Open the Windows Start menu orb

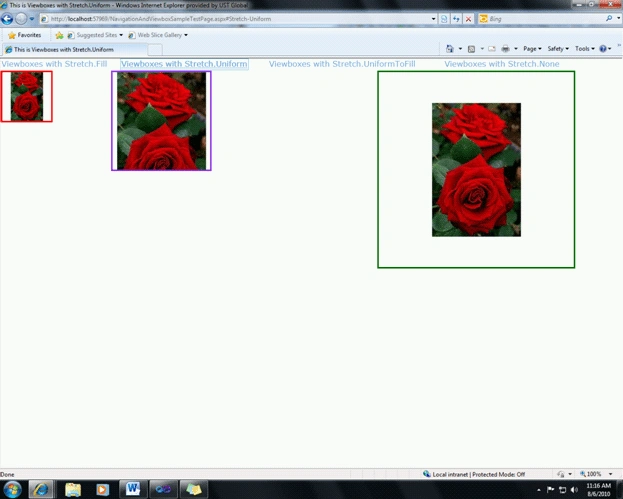click(x=12, y=489)
